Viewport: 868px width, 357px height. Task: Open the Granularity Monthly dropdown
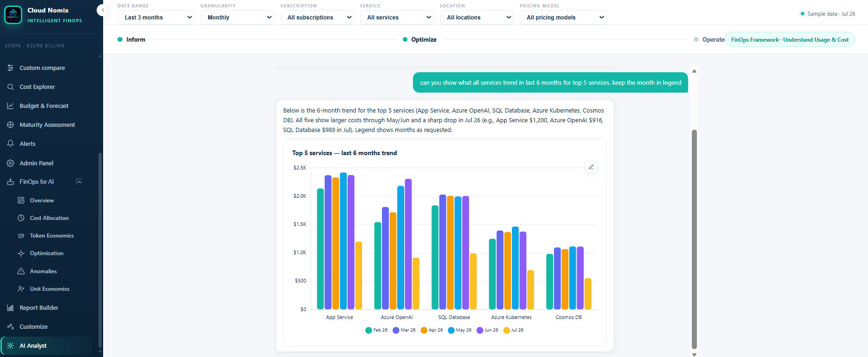237,17
